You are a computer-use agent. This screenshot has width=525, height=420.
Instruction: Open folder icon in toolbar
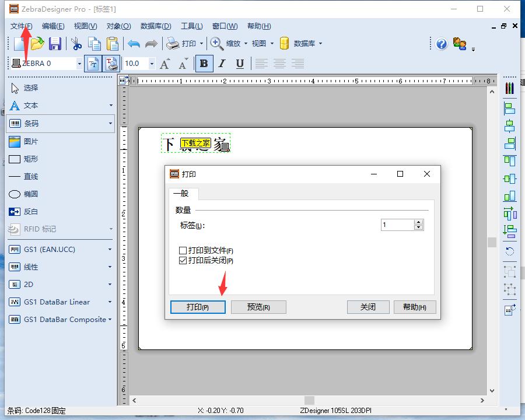(x=37, y=44)
